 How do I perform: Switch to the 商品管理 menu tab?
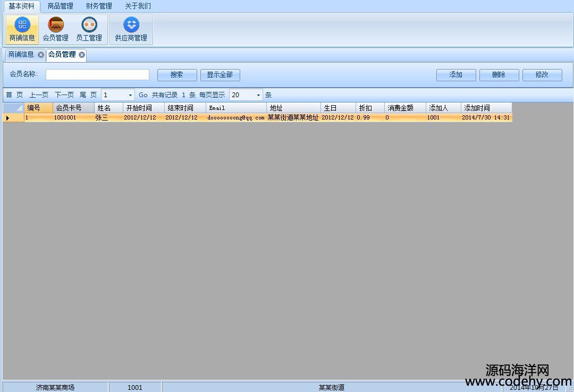[x=60, y=6]
